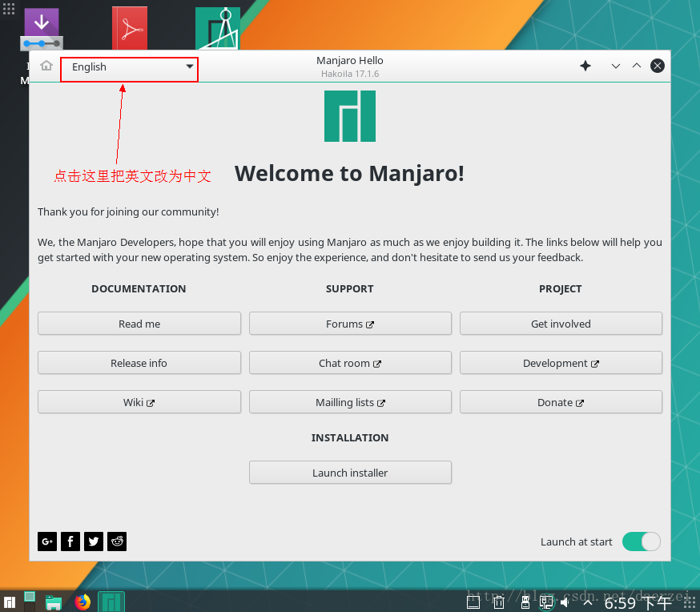Select the Manjaro Hello taskbar entry

point(111,602)
